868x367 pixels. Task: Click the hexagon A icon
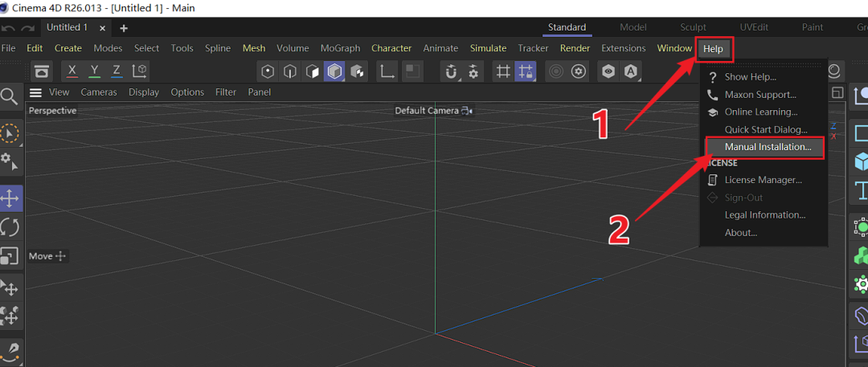(x=631, y=71)
